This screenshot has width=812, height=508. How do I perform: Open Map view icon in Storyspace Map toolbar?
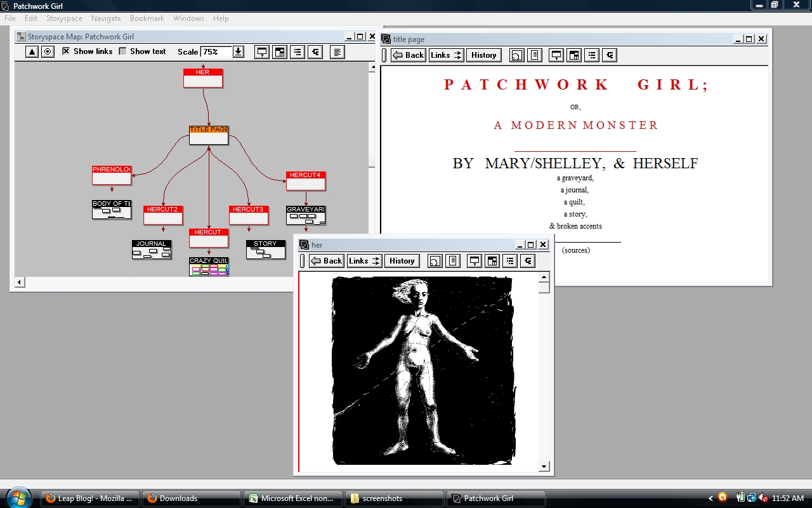pos(261,52)
